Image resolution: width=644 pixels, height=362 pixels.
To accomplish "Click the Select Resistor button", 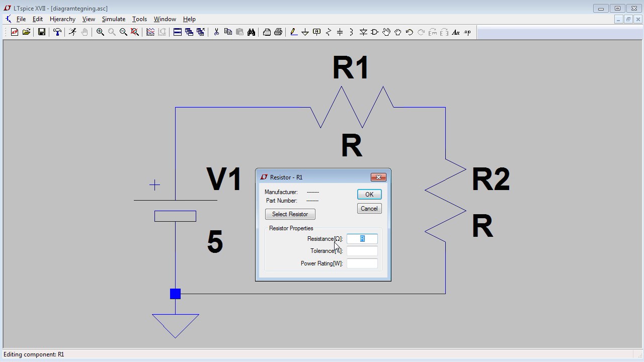I will (x=290, y=214).
